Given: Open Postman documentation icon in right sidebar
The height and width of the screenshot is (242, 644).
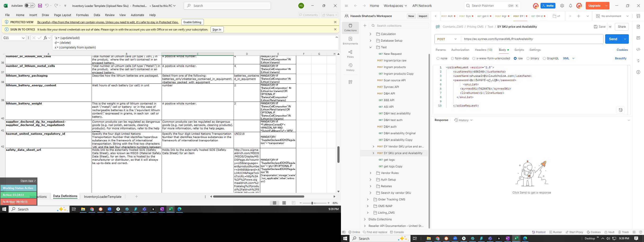Looking at the screenshot, I should click(638, 26).
